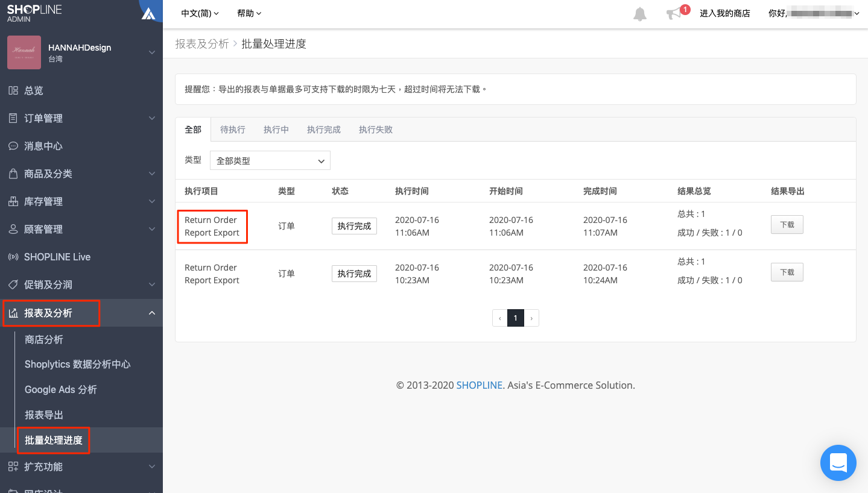Select 报表导出 in the sidebar submenu
Image resolution: width=868 pixels, height=493 pixels.
[44, 415]
